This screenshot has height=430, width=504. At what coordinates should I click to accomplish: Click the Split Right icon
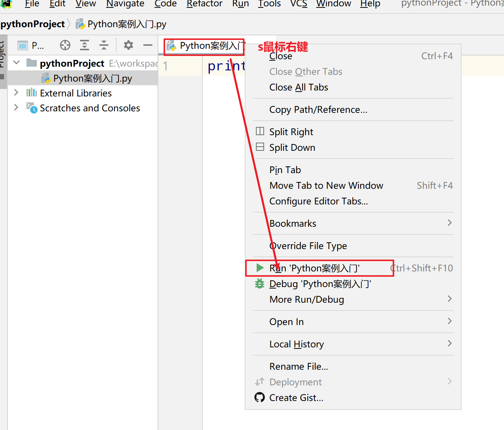tap(260, 131)
